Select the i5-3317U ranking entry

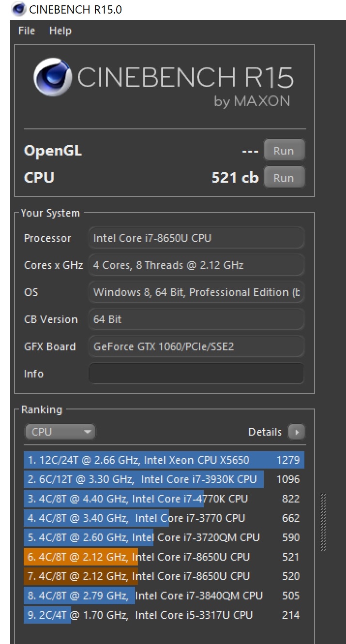pos(164,615)
